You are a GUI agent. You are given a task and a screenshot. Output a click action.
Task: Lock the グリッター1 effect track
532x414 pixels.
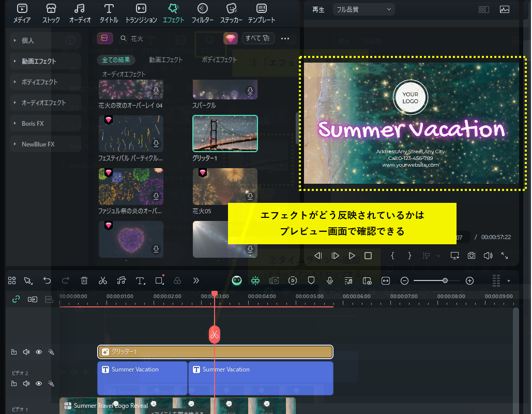pyautogui.click(x=13, y=352)
